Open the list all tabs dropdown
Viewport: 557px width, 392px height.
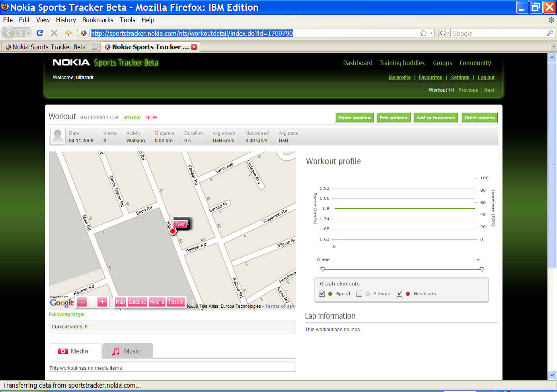[553, 47]
